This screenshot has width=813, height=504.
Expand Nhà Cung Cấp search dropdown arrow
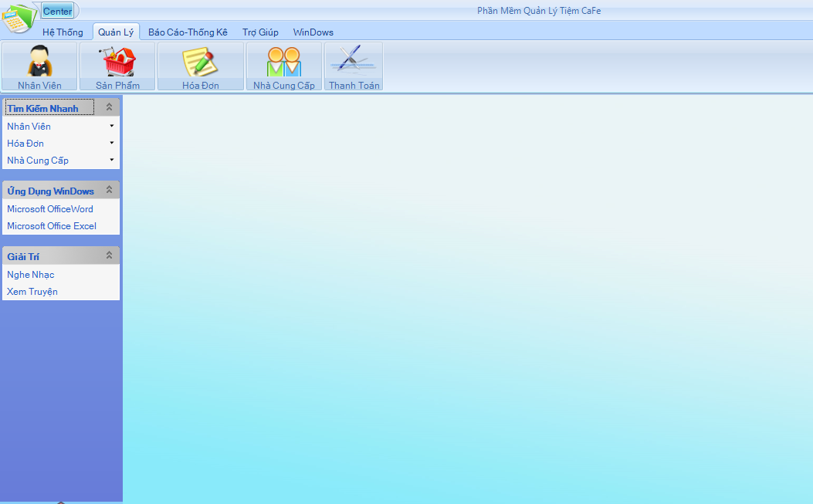[111, 160]
